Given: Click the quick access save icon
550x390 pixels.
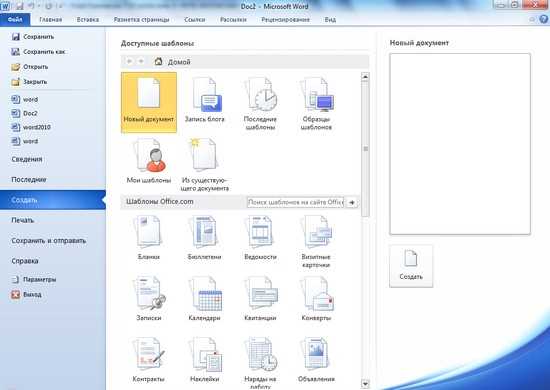Looking at the screenshot, I should click(x=20, y=6).
